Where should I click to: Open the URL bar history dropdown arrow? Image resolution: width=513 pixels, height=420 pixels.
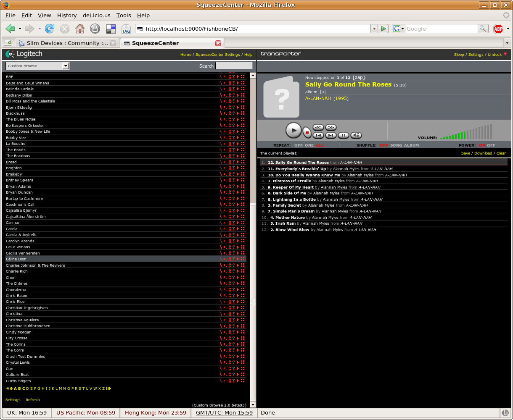click(374, 29)
